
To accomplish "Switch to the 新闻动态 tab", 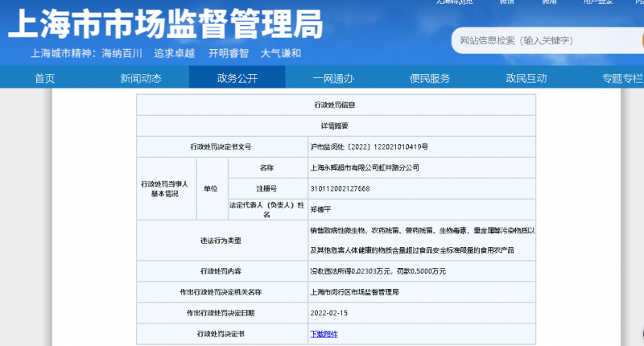I will (x=141, y=78).
